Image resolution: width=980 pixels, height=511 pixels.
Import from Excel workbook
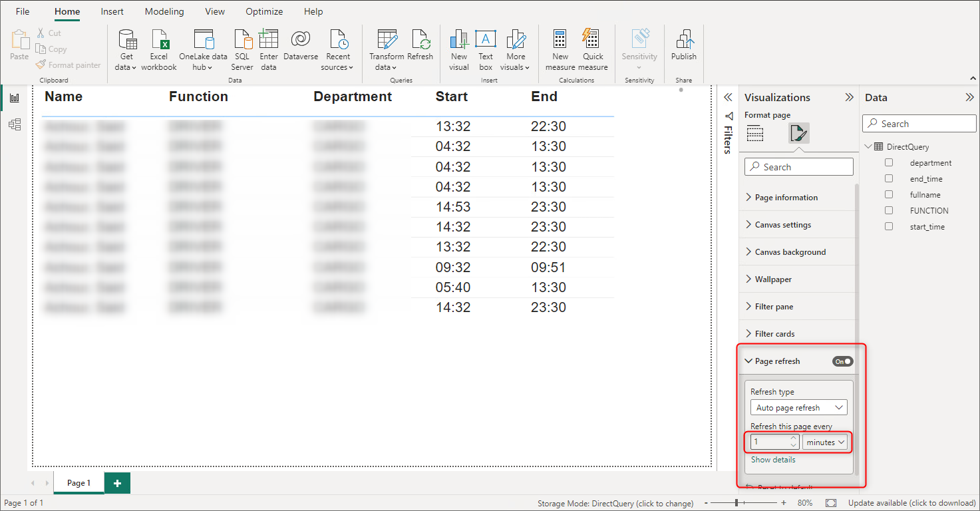point(159,50)
